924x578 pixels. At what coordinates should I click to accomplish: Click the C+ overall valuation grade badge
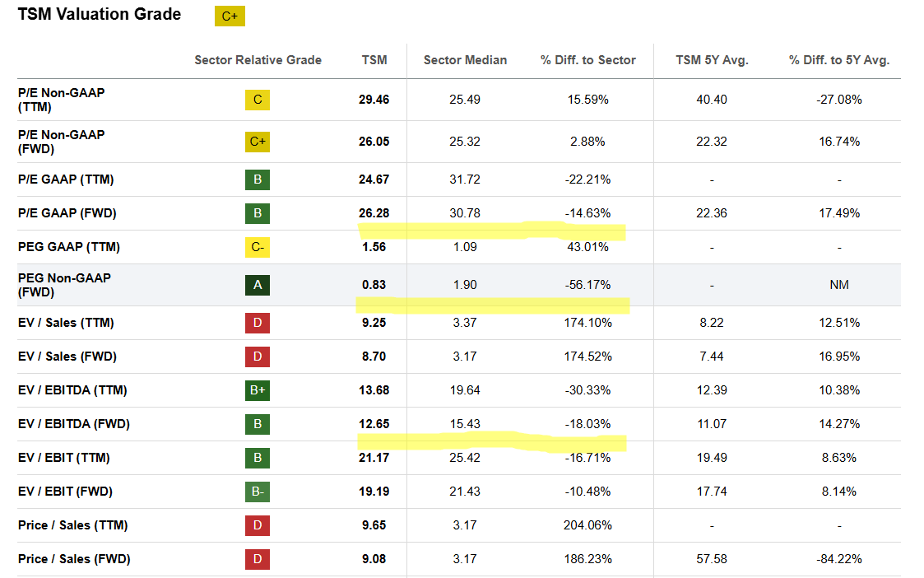tap(230, 16)
